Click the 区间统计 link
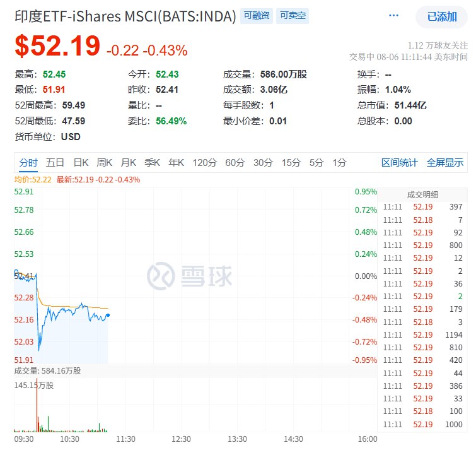This screenshot has height=455, width=476. click(x=400, y=163)
